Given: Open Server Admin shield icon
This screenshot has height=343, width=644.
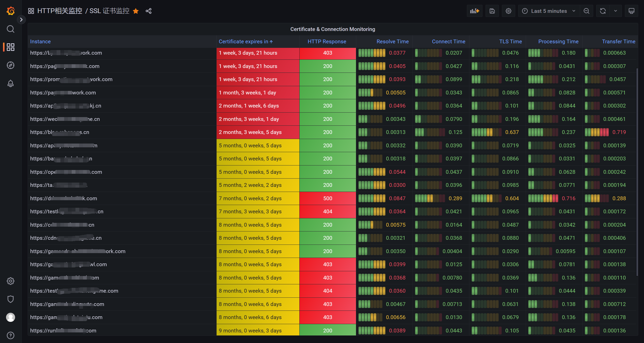Looking at the screenshot, I should click(x=11, y=299).
